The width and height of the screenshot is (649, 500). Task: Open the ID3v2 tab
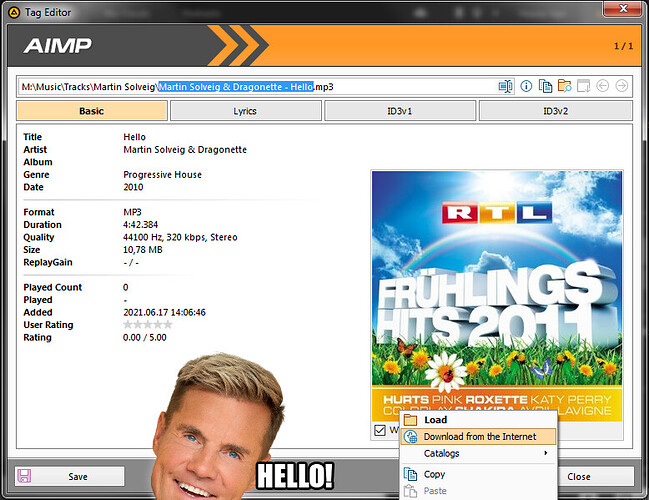point(555,111)
